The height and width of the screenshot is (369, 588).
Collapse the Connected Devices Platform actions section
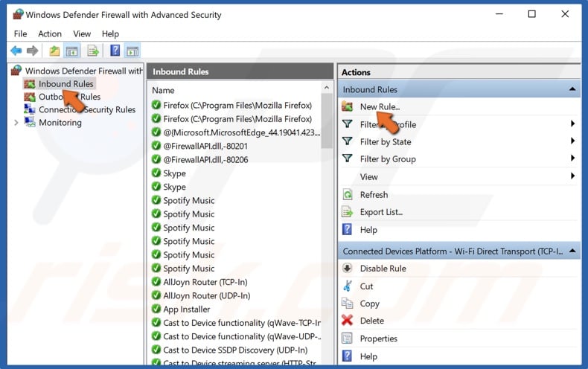(572, 251)
